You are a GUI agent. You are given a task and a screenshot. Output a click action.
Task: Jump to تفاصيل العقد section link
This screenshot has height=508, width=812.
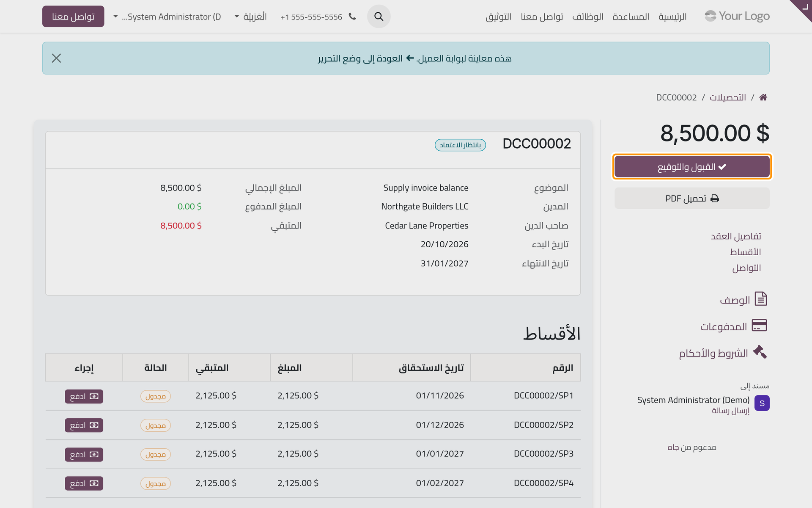(x=736, y=236)
